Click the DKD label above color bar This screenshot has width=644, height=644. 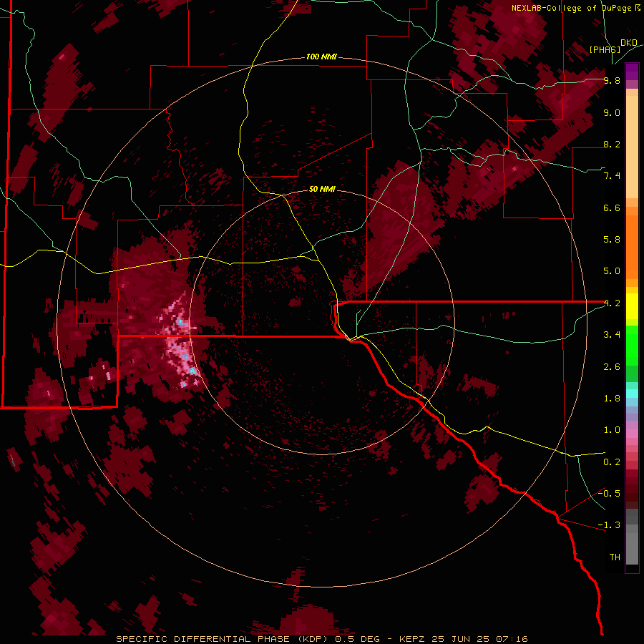[x=629, y=43]
